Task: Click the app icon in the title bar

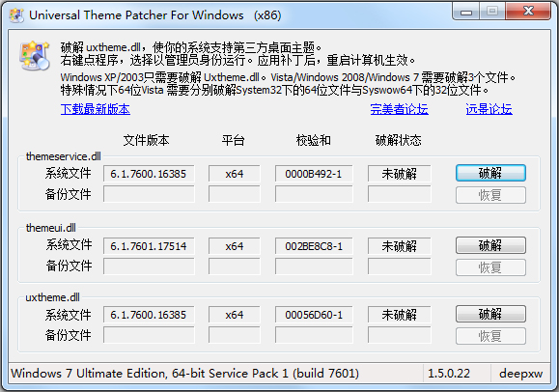Action: pyautogui.click(x=16, y=15)
